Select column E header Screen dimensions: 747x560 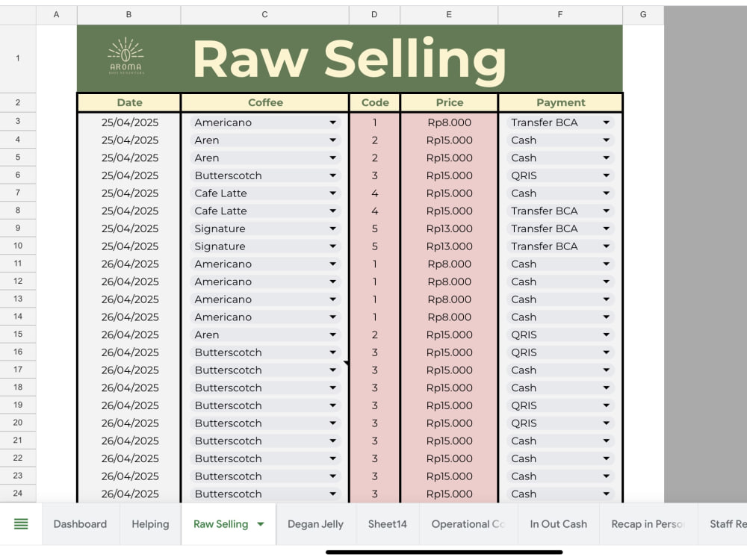click(449, 15)
